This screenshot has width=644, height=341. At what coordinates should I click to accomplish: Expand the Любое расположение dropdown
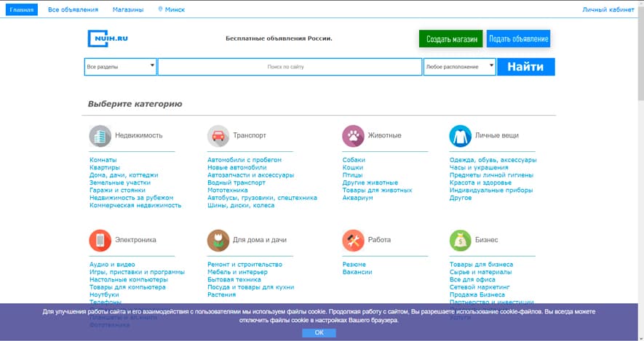coord(460,67)
